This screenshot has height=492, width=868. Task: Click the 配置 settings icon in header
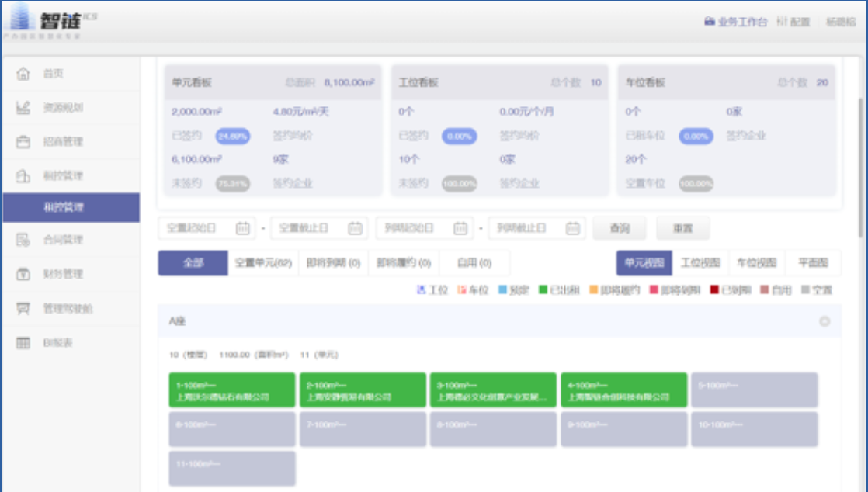[x=782, y=22]
